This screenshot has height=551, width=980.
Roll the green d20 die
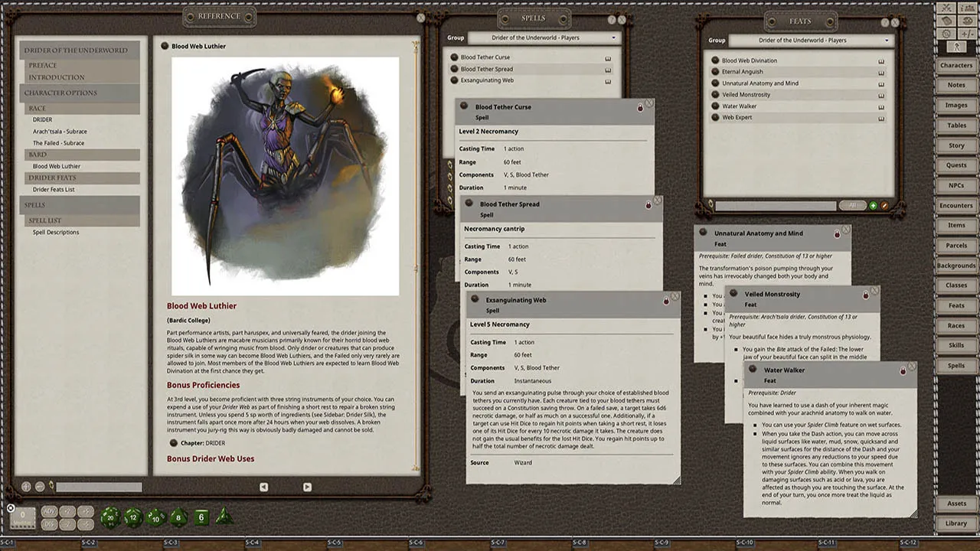pyautogui.click(x=110, y=517)
